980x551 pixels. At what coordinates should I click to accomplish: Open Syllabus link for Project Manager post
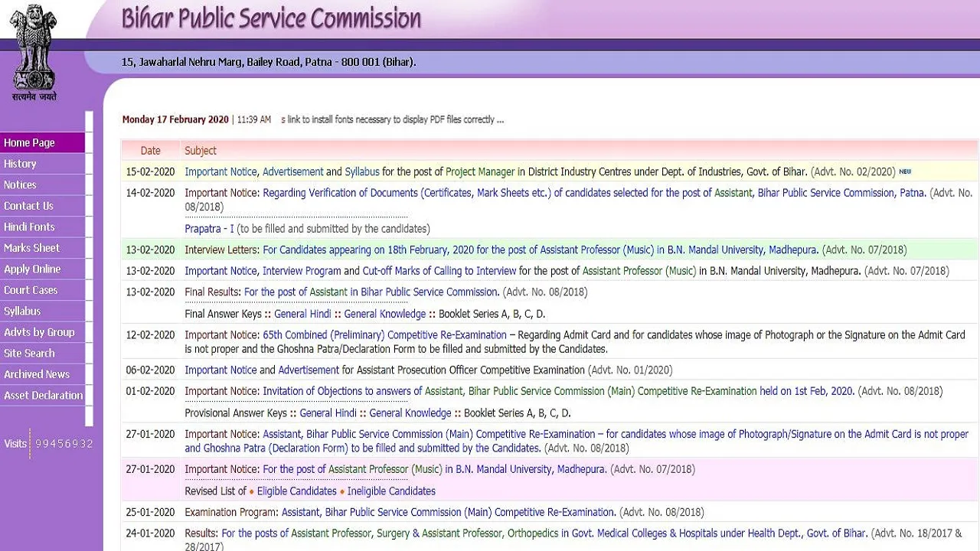click(362, 172)
